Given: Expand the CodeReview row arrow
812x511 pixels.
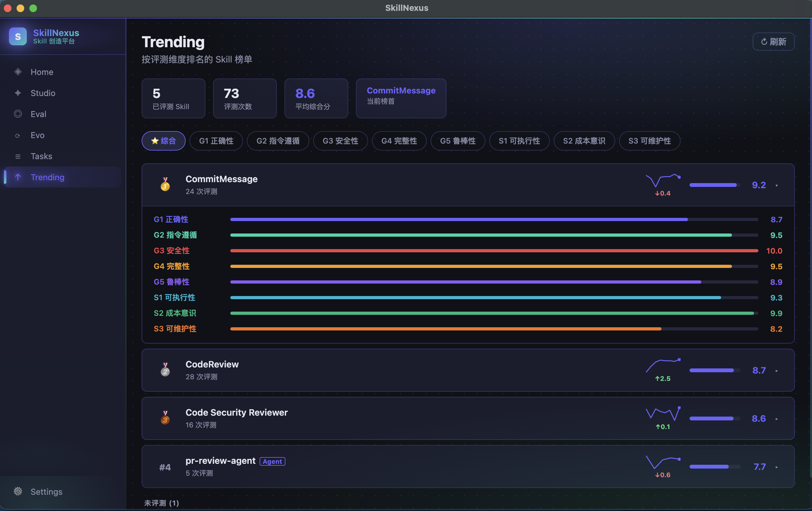Looking at the screenshot, I should (777, 371).
